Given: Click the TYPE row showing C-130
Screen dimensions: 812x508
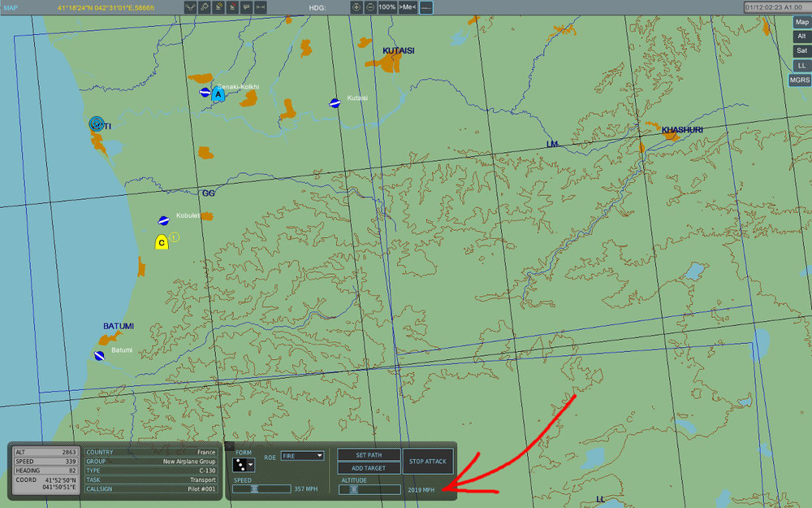Looking at the screenshot, I should point(151,471).
